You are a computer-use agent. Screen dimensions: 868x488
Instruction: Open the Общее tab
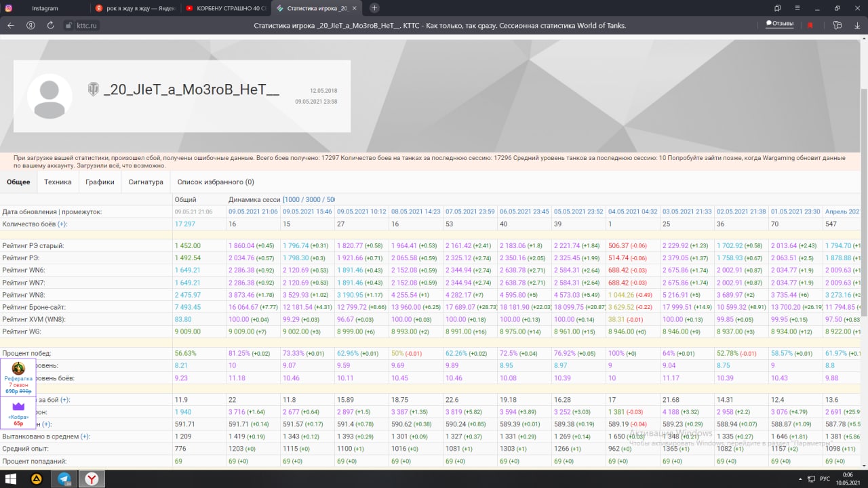(18, 182)
